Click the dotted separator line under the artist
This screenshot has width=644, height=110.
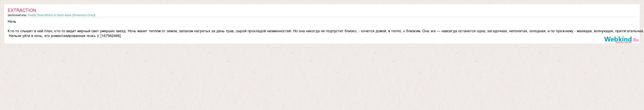coord(322,17)
